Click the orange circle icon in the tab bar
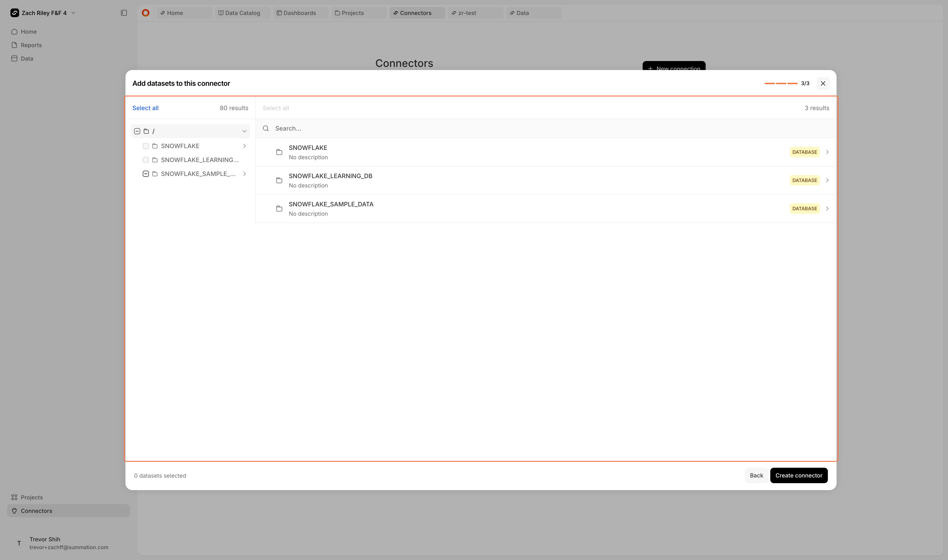Screen dimensions: 948x560 (145, 13)
